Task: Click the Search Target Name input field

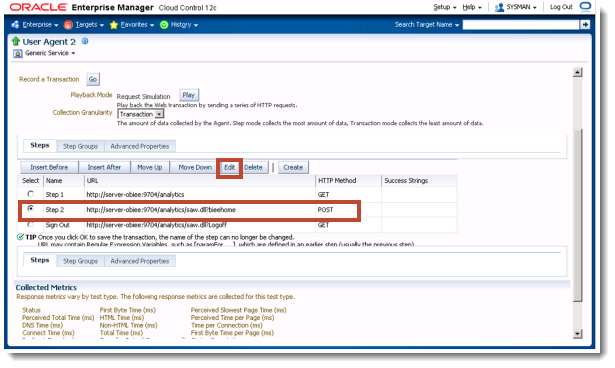Action: coord(521,25)
